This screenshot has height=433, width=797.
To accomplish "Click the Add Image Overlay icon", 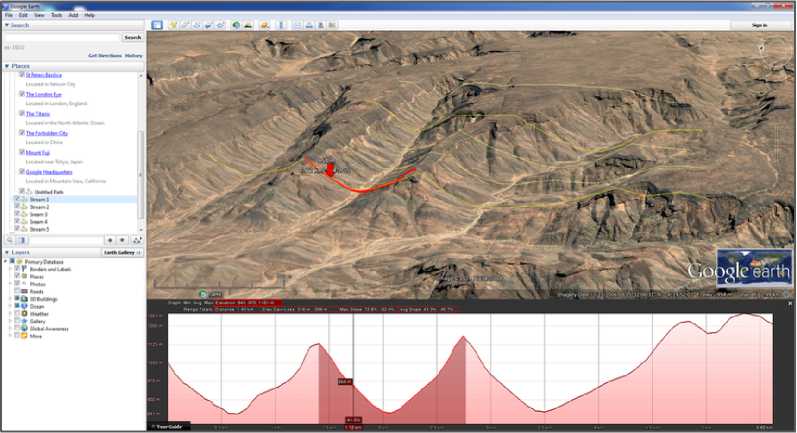I will coord(208,25).
